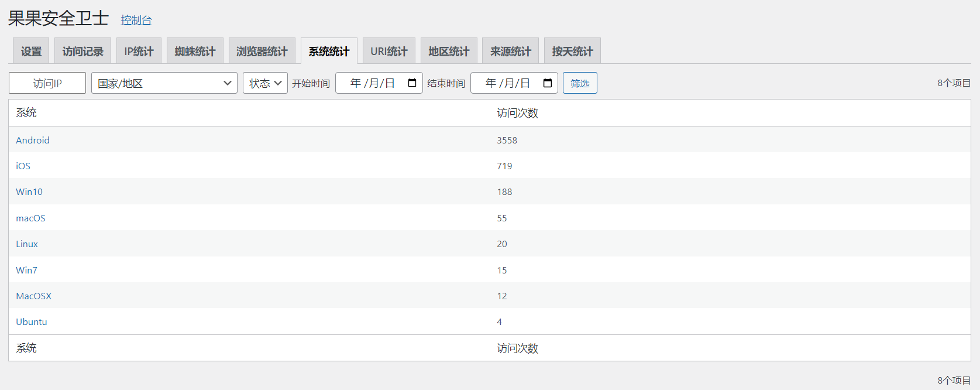Select the 15 visit count
980x390 pixels.
(x=502, y=270)
